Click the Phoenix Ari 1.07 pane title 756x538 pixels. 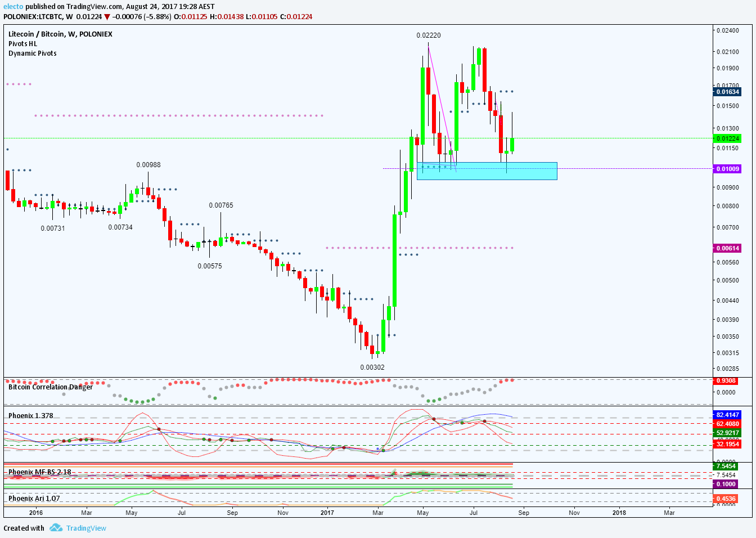pos(34,499)
